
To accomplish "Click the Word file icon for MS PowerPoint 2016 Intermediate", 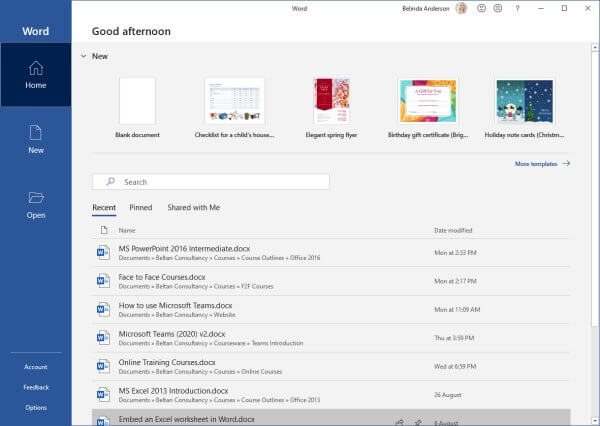I will (103, 253).
